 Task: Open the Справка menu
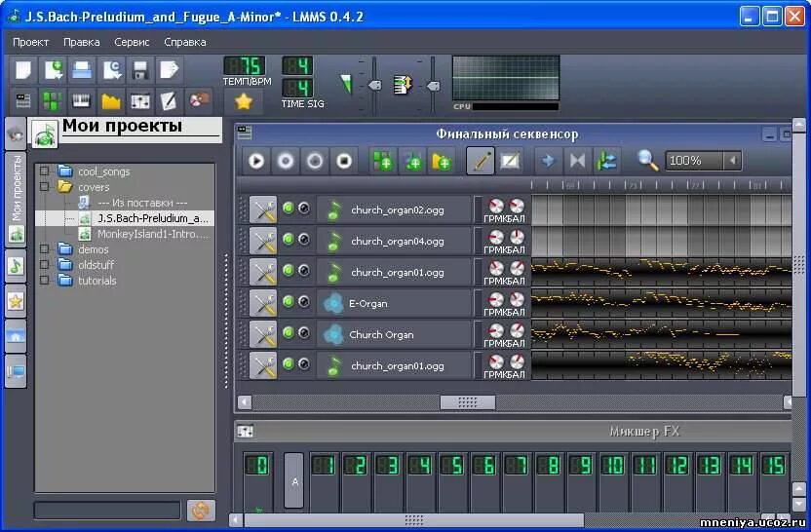[184, 43]
